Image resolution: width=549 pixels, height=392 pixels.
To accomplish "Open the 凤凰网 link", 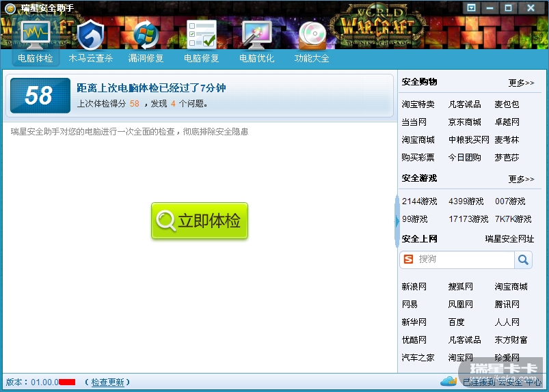I will (460, 304).
